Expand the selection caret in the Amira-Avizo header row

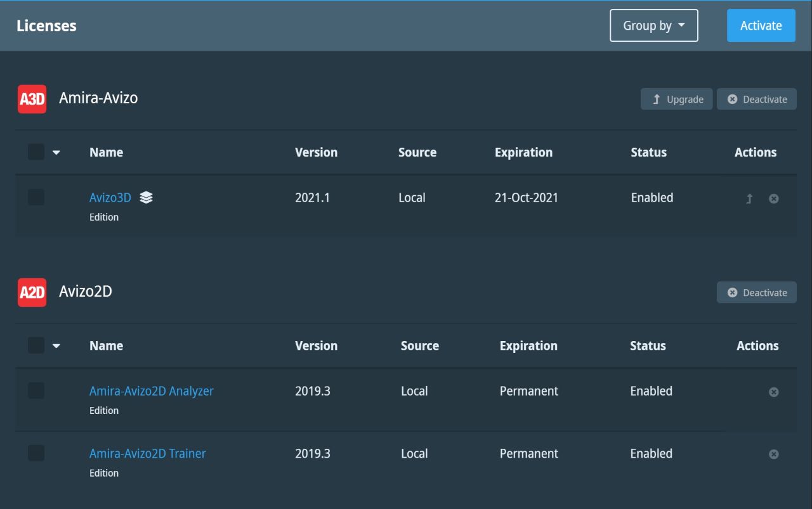[x=56, y=152]
